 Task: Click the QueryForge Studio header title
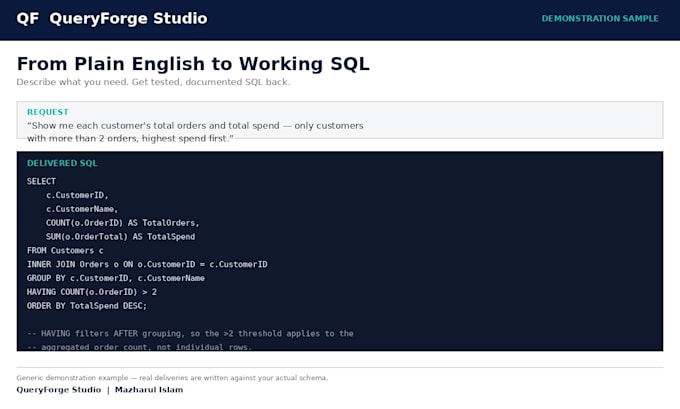coord(128,19)
